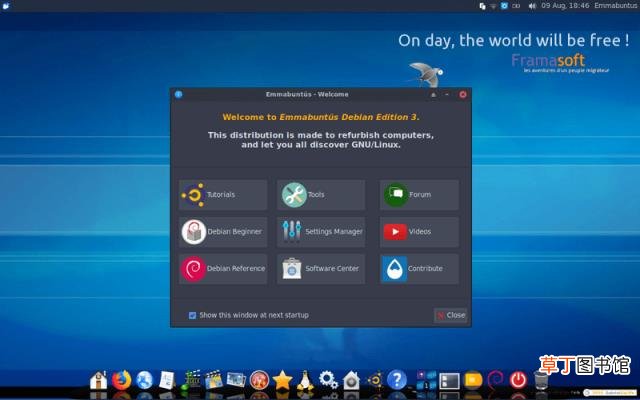Click the window list icon in dock

[x=450, y=381]
